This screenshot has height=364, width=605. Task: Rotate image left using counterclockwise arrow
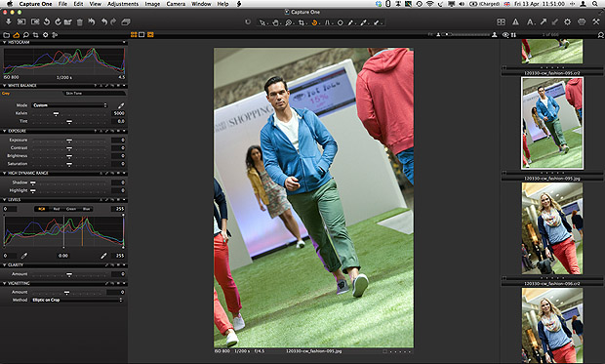(x=47, y=22)
